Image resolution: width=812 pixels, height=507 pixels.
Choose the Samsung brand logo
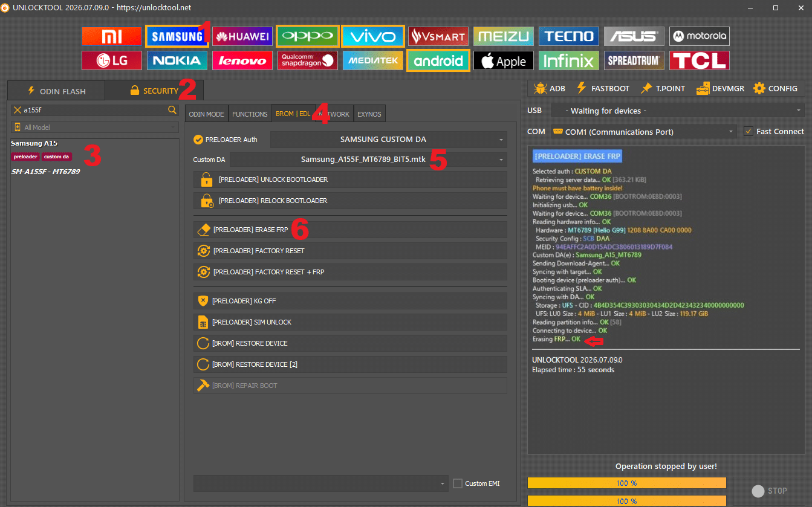coord(177,36)
